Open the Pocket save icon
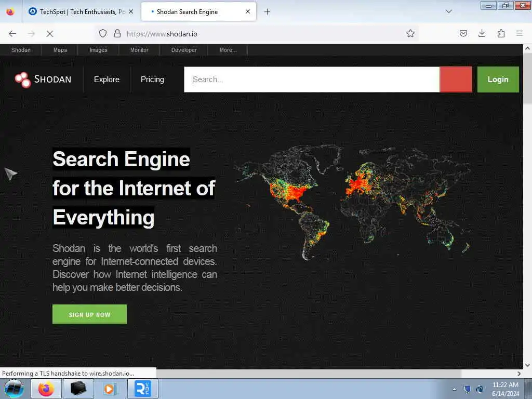Screen dimensions: 532x399 (x=463, y=33)
